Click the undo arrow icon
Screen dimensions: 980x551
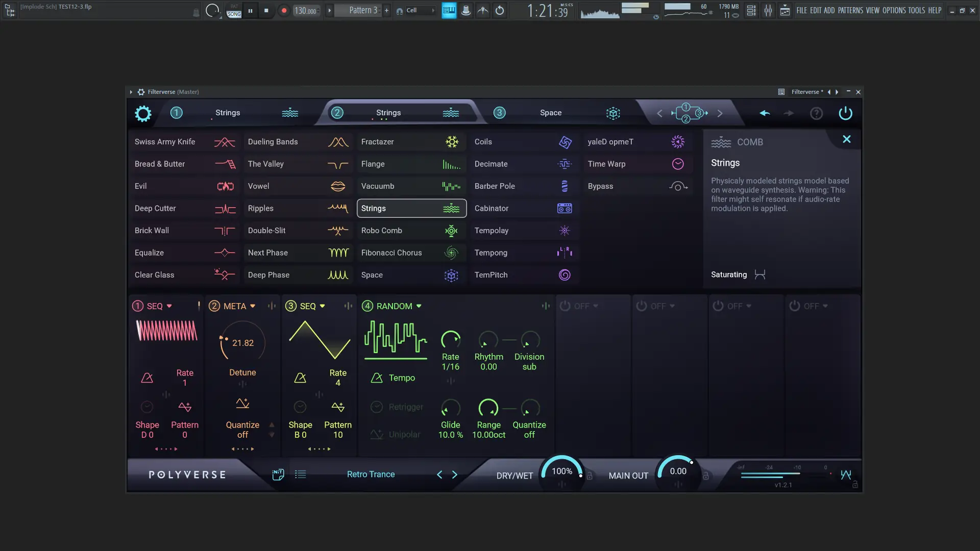(x=764, y=113)
